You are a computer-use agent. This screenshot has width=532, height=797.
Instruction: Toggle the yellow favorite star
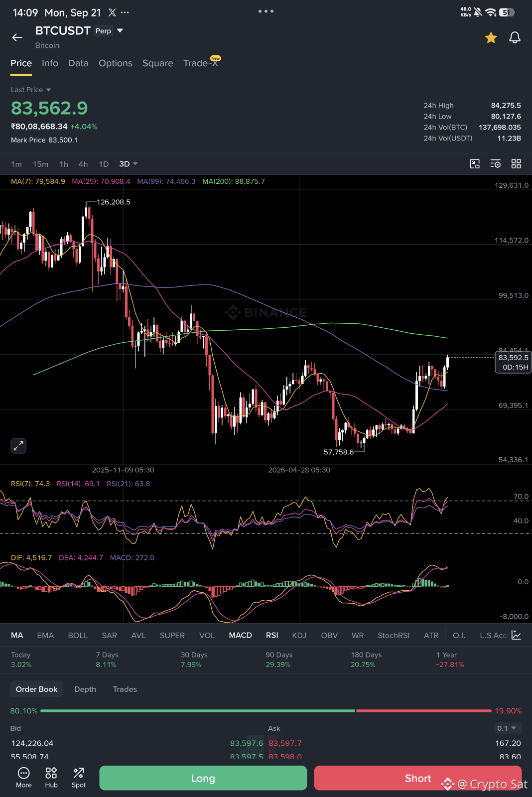491,37
